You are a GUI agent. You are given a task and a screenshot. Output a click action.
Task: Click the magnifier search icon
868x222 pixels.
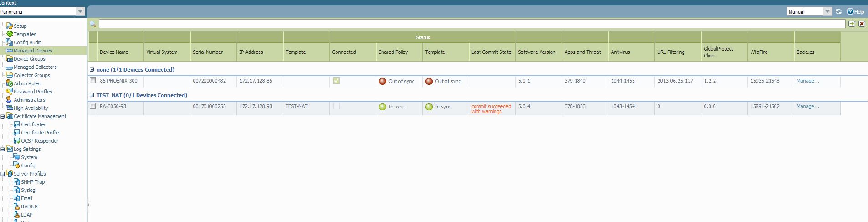(x=93, y=24)
